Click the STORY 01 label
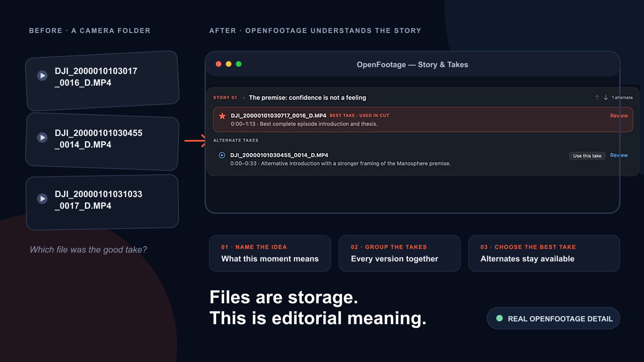The width and height of the screenshot is (644, 362). click(225, 98)
